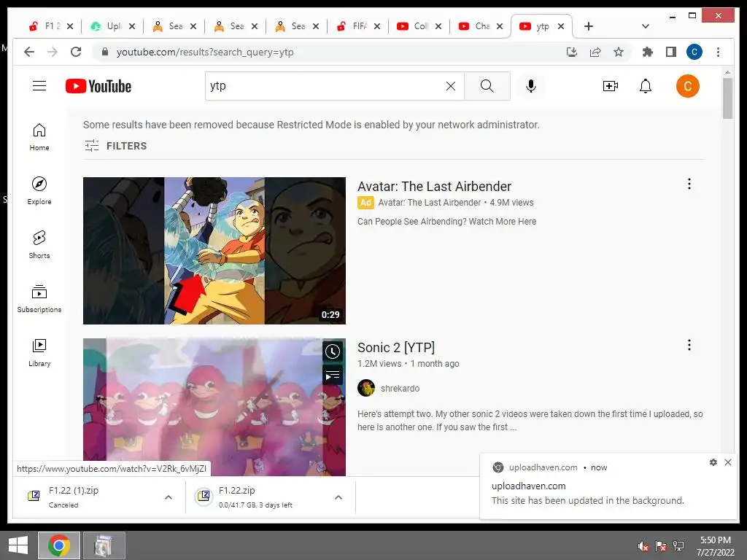Image resolution: width=747 pixels, height=560 pixels.
Task: Expand options for F1.22 (1).zip download
Action: (169, 497)
